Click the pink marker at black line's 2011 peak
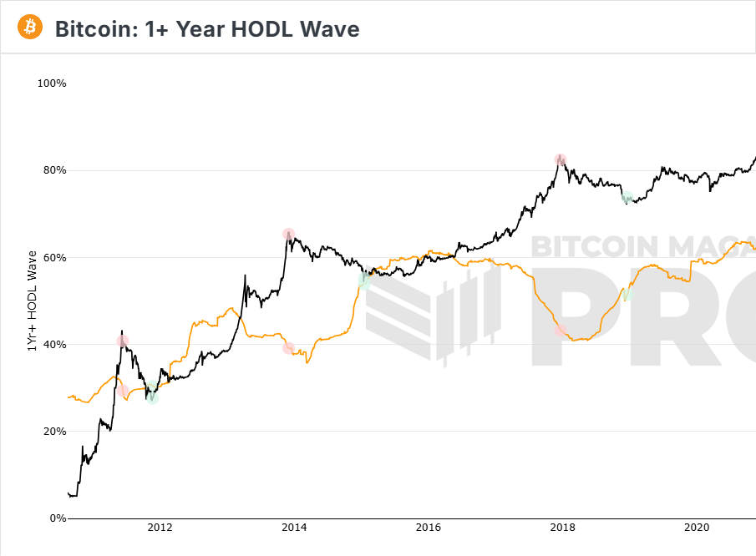756x556 pixels. tap(123, 341)
